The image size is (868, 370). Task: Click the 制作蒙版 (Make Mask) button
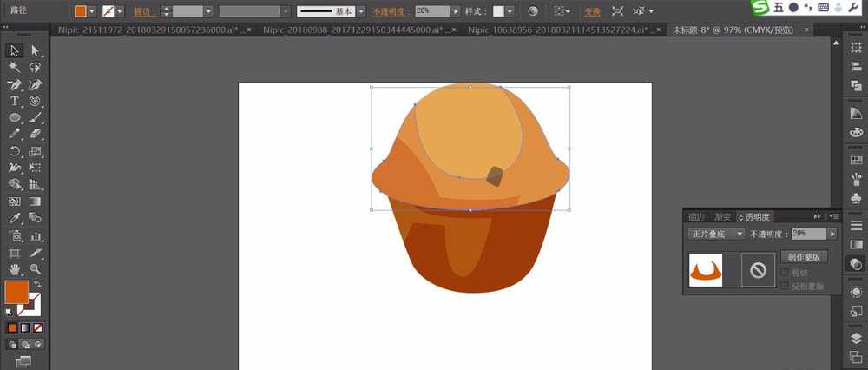804,257
